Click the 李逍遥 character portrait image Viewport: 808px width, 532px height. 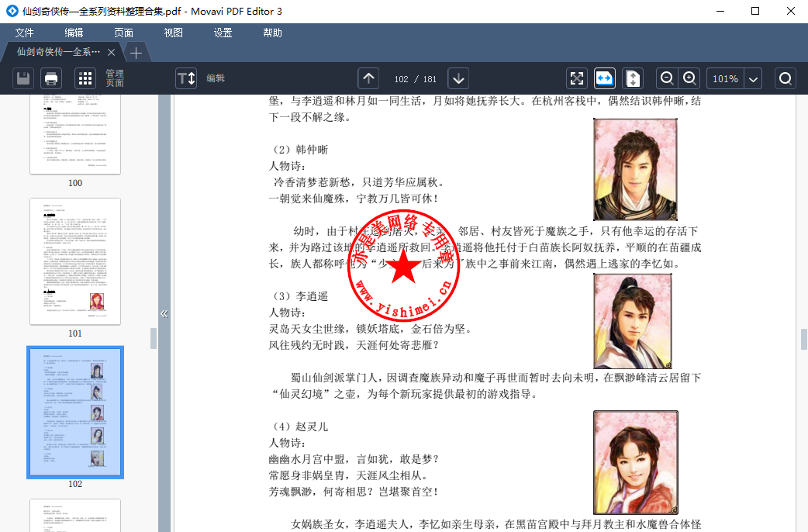pyautogui.click(x=633, y=320)
